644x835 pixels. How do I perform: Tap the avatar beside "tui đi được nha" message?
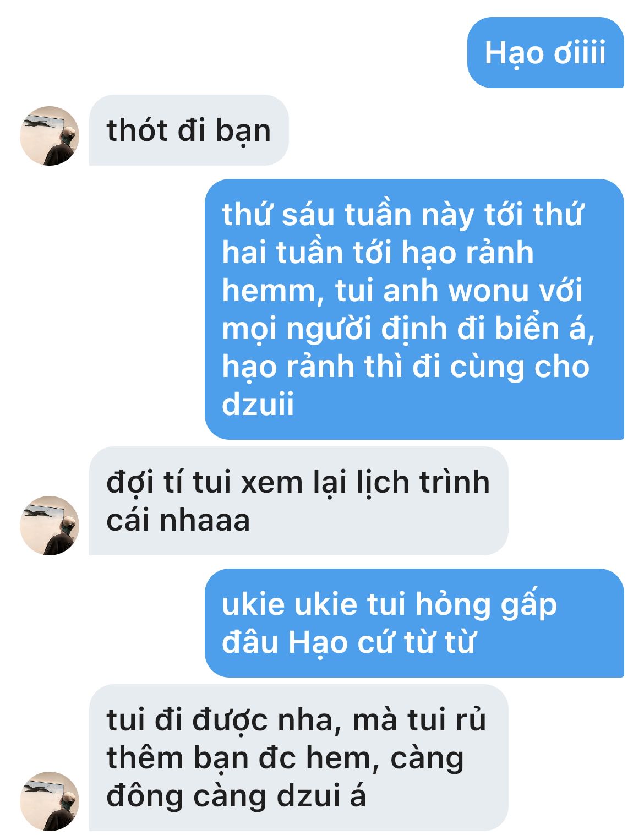[x=50, y=801]
